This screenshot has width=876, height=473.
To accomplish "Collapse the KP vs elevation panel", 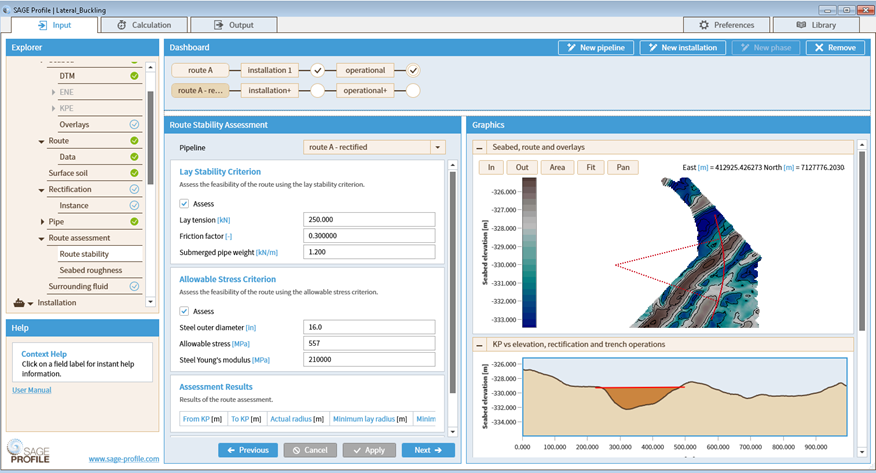I will point(479,345).
